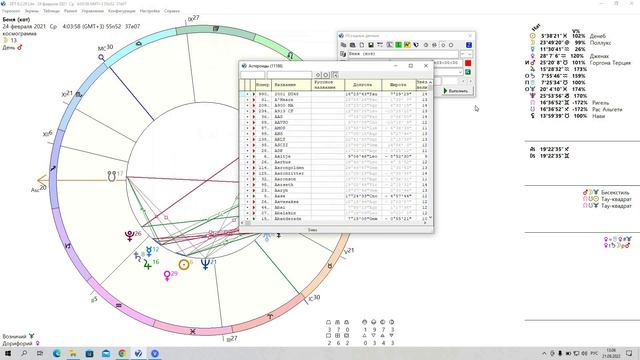Open the Гороскоп menu

tap(11, 11)
